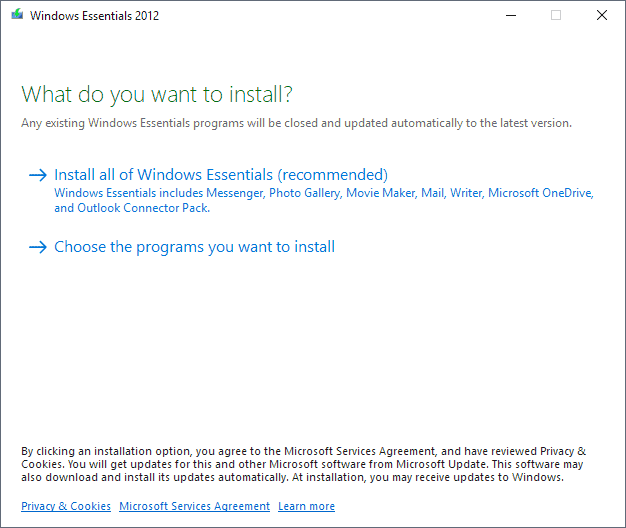The height and width of the screenshot is (528, 626).
Task: Click the word 'recommended' in the first option
Action: pyautogui.click(x=333, y=175)
